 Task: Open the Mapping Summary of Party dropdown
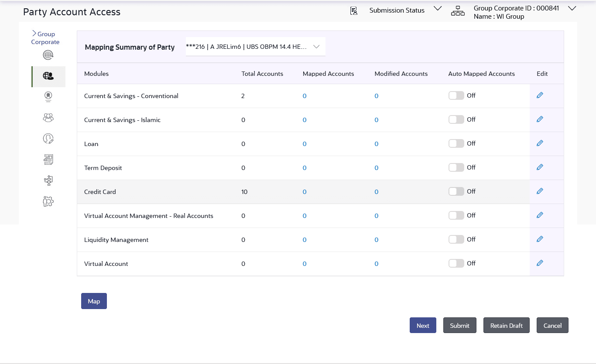click(x=255, y=47)
